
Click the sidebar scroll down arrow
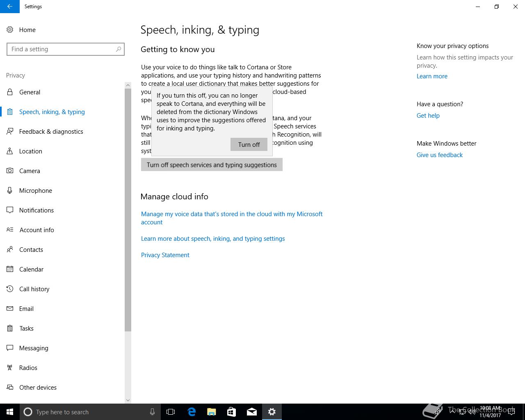pyautogui.click(x=128, y=400)
